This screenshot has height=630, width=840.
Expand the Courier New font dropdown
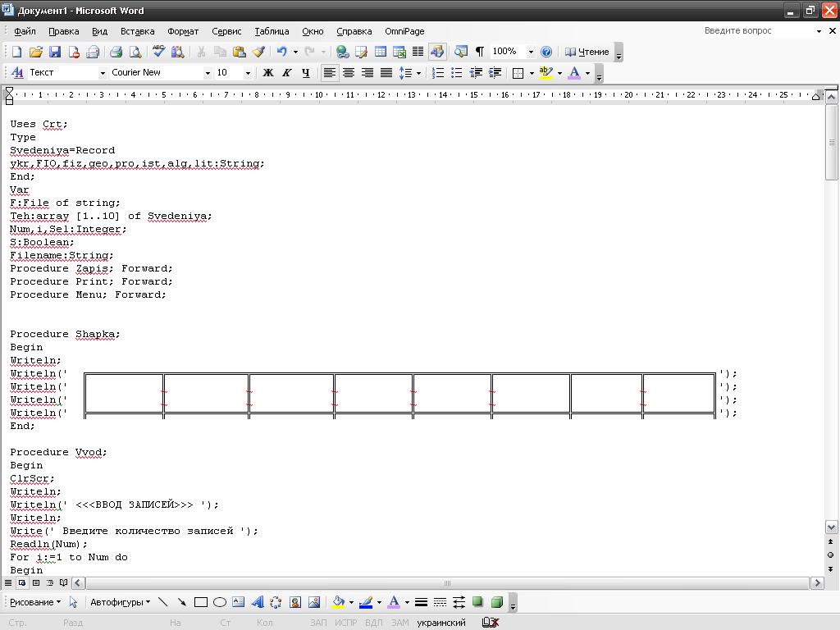pyautogui.click(x=208, y=73)
